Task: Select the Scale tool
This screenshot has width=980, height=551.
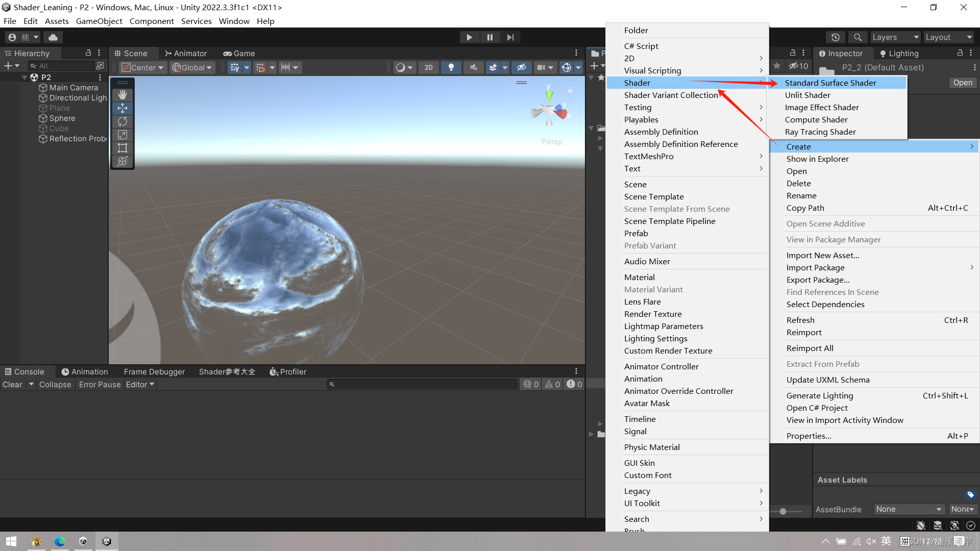Action: coord(122,135)
